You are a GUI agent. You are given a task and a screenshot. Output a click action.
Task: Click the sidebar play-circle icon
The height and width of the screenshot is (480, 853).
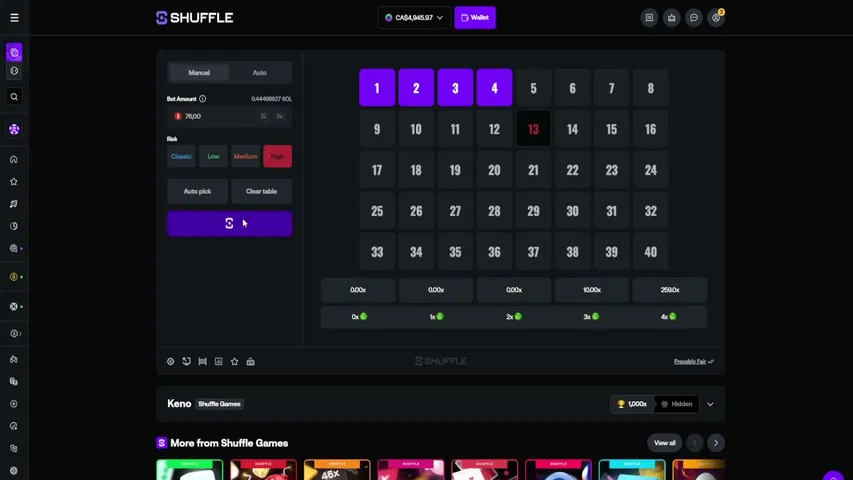click(x=14, y=404)
